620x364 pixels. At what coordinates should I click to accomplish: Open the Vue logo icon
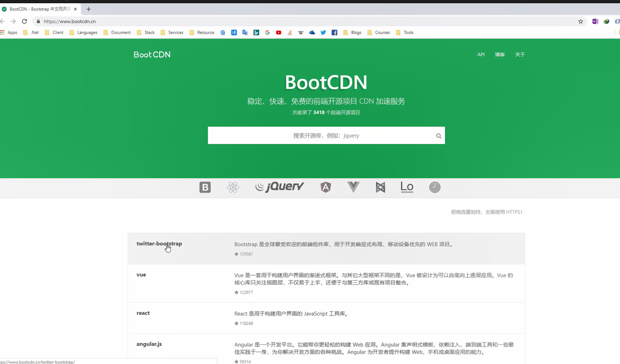tap(353, 187)
